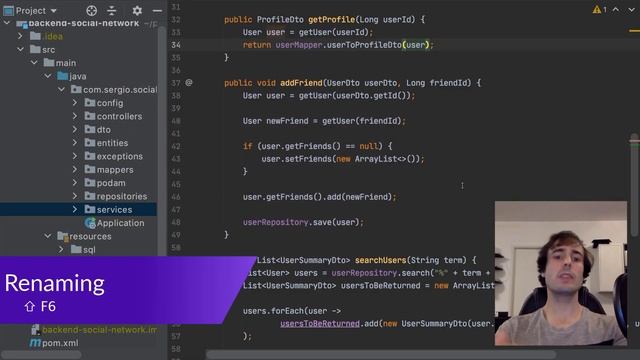Collapse the backend-social-network root node
This screenshot has height=360, width=640.
pyautogui.click(x=7, y=23)
